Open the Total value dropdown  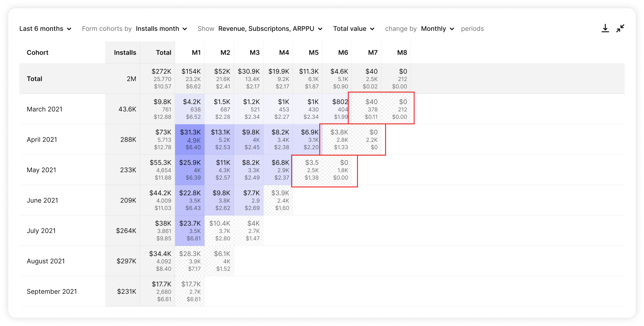[x=354, y=29]
